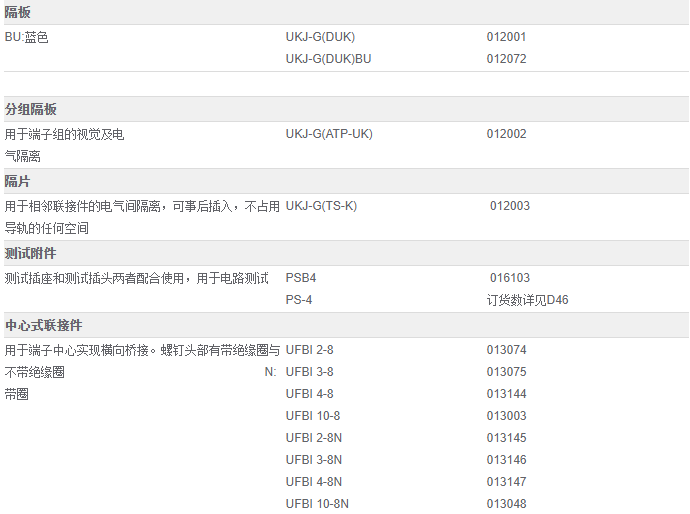Select order number 012001
This screenshot has width=690, height=514.
click(506, 37)
